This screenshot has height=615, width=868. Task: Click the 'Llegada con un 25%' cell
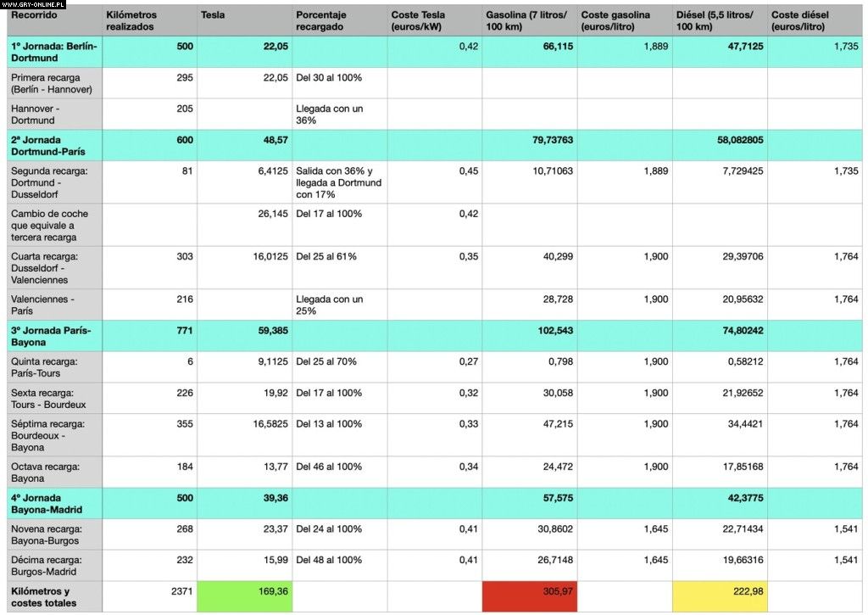pos(330,305)
